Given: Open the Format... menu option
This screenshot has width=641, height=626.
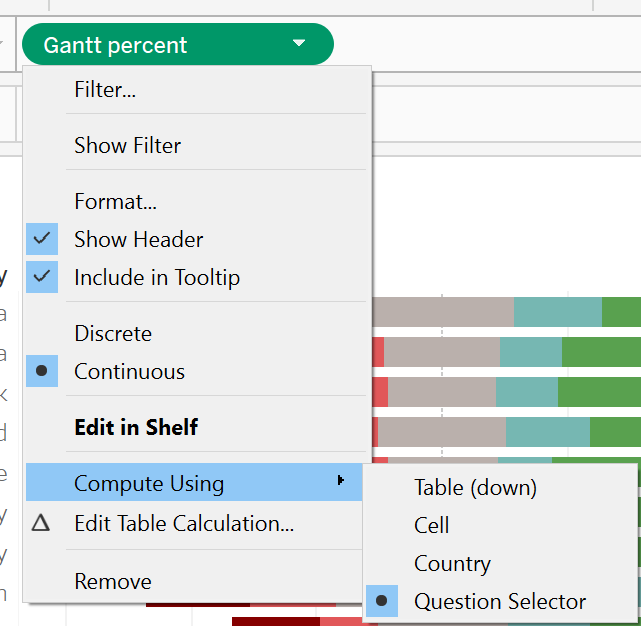Looking at the screenshot, I should click(x=115, y=202).
